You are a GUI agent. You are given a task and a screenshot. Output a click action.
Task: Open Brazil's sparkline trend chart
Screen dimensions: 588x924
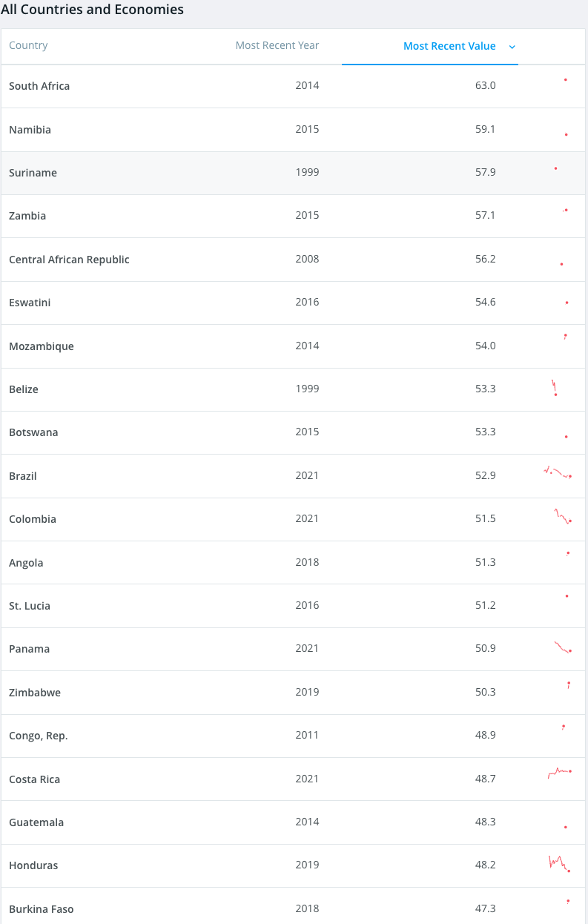pos(558,472)
